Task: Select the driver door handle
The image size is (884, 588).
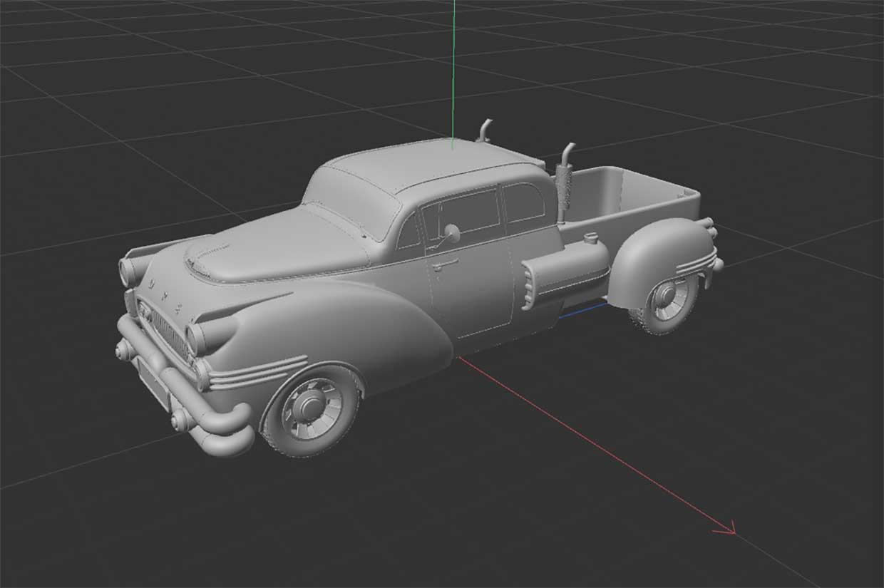Action: [x=444, y=264]
